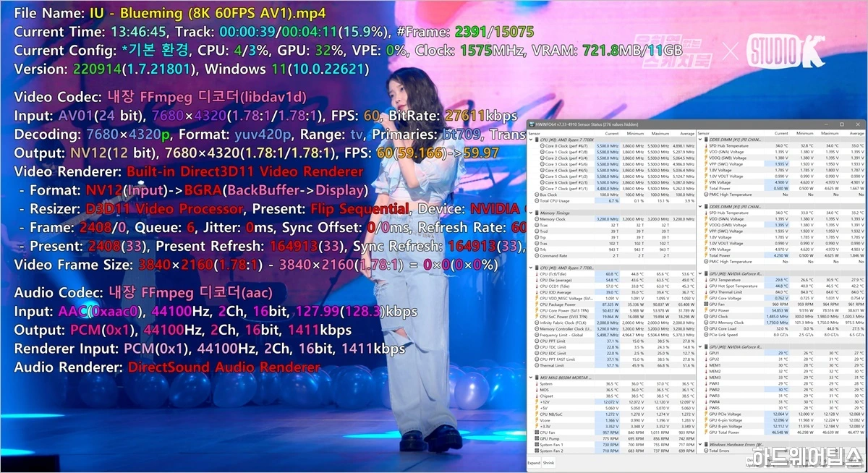Click the Memory Clock sensor icon
The image size is (868, 473).
(536, 218)
